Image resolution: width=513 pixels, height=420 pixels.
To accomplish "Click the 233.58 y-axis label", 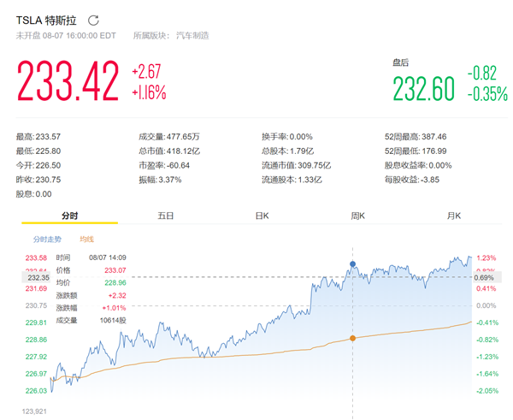I will tap(36, 258).
